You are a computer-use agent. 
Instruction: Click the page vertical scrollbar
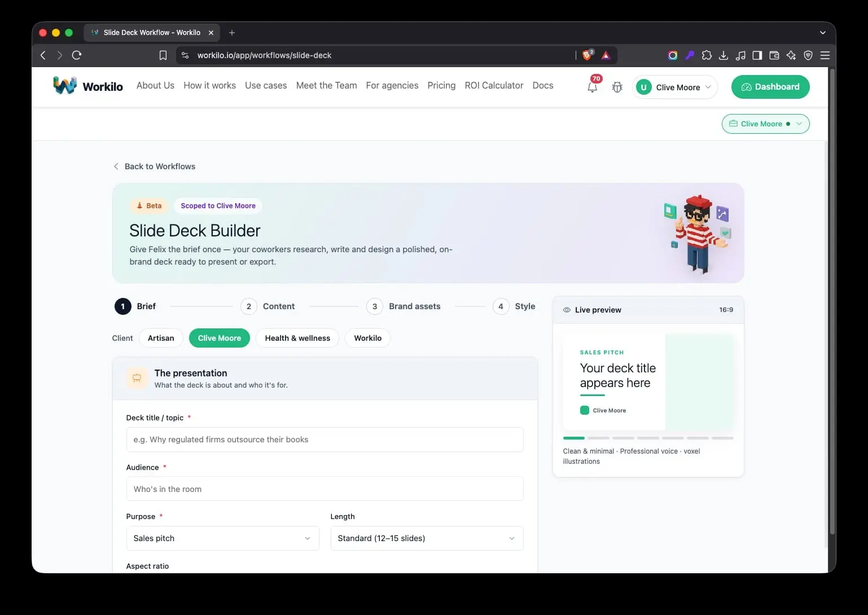[x=832, y=302]
